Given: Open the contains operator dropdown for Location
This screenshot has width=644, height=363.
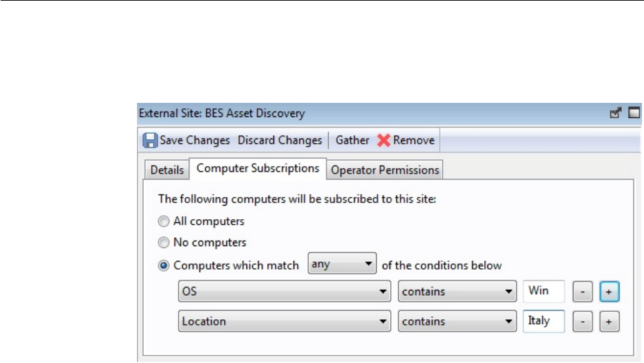Looking at the screenshot, I should 457,321.
